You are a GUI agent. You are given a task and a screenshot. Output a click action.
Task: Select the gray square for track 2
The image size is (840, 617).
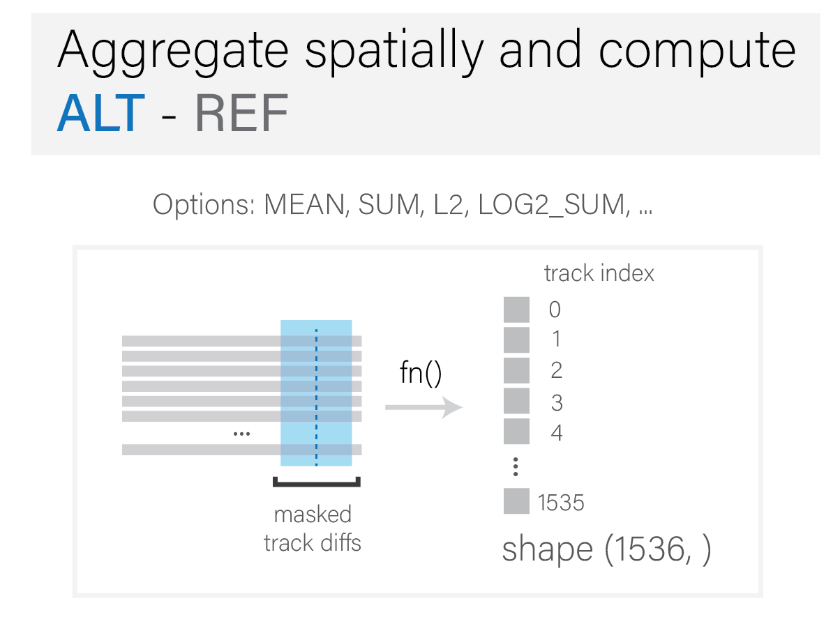(x=516, y=370)
